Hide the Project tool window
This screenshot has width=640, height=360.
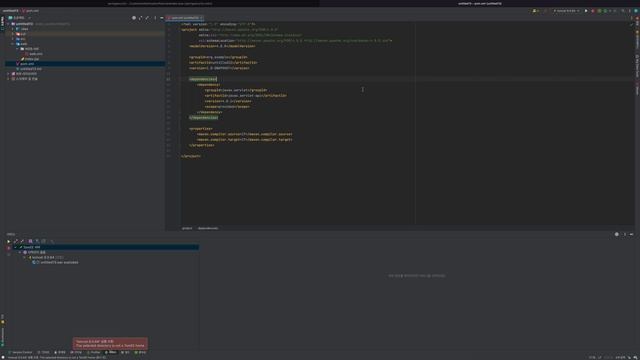coord(162,18)
